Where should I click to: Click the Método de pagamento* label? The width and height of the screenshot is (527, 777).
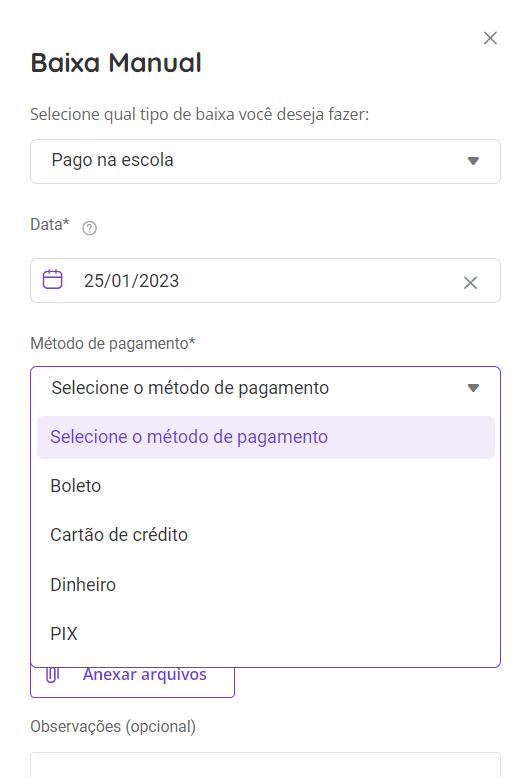tap(113, 343)
